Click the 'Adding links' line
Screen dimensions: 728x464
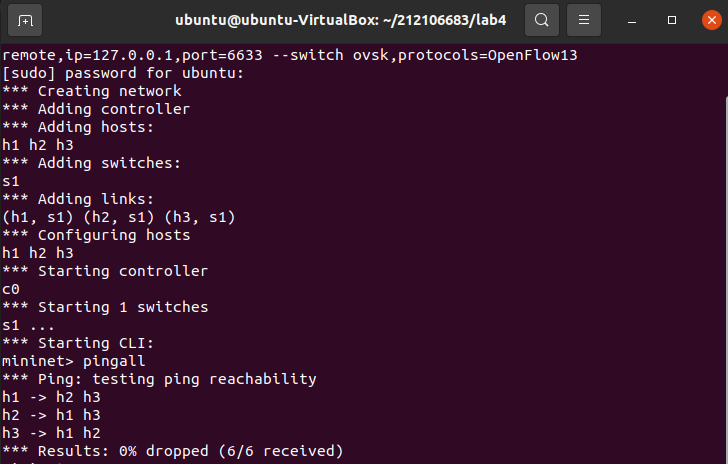[x=78, y=199]
